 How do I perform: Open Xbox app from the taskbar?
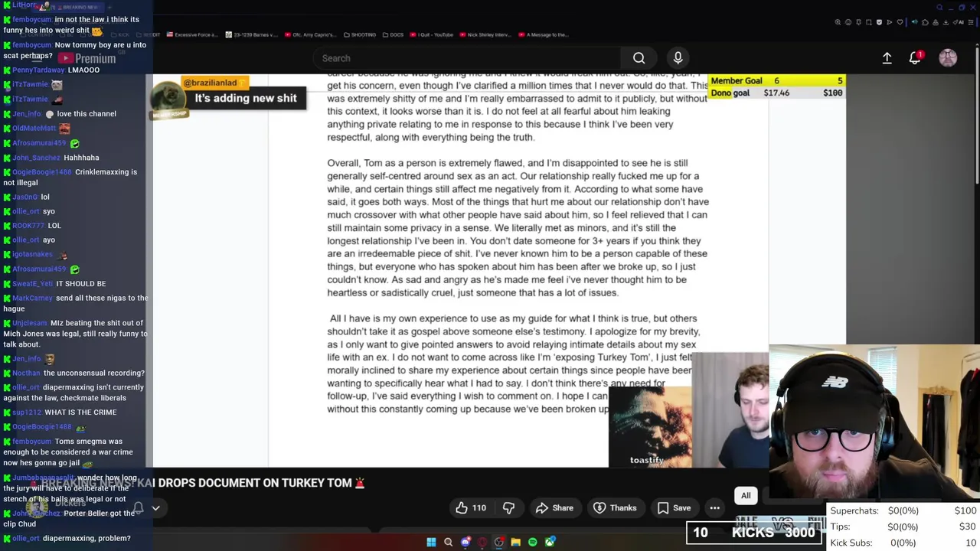pos(550,543)
